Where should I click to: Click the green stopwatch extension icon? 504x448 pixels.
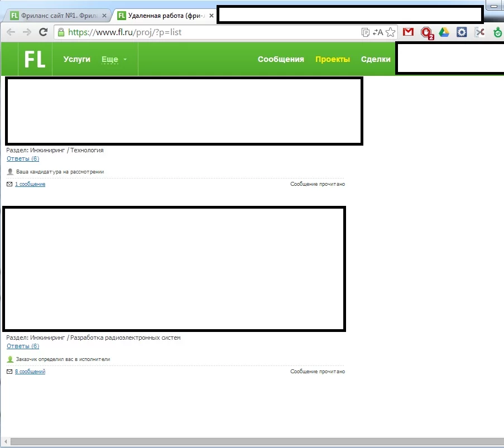coord(497,32)
